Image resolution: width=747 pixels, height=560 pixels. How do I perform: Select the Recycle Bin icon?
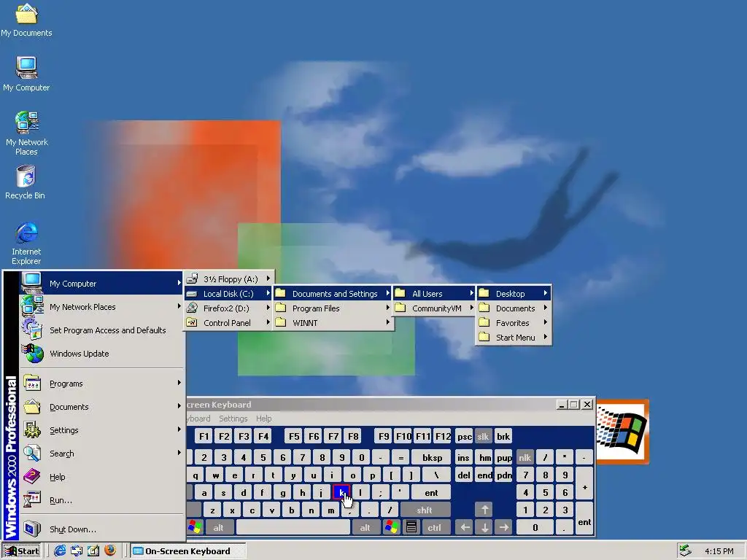click(x=26, y=182)
